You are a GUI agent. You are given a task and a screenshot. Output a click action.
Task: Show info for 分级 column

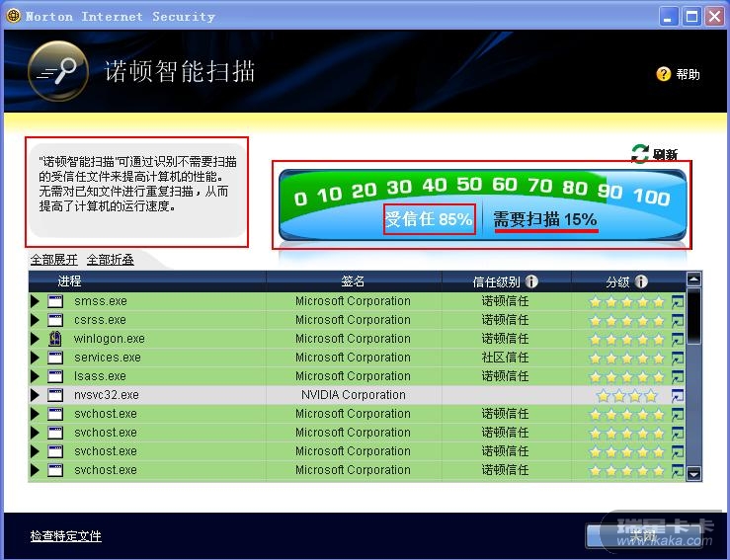pyautogui.click(x=641, y=281)
